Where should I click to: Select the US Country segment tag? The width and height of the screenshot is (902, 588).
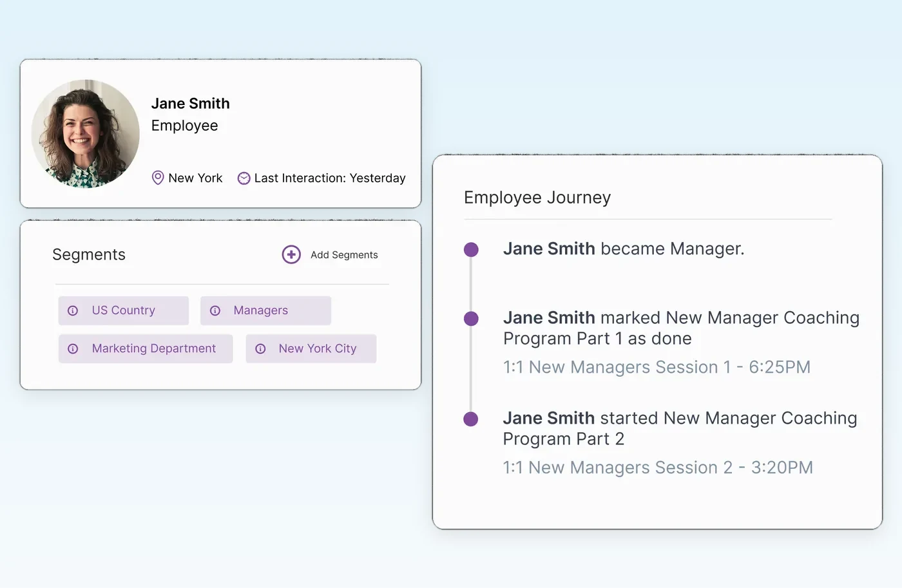click(124, 310)
